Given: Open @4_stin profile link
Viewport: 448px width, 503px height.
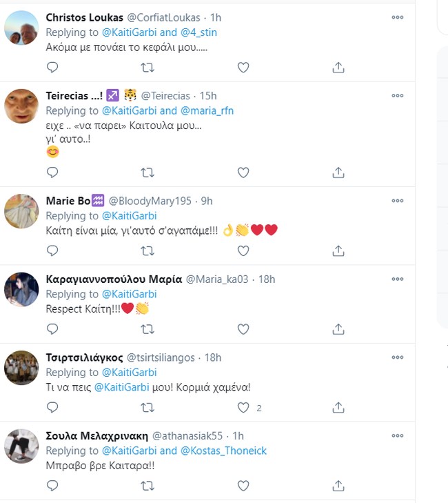Looking at the screenshot, I should pyautogui.click(x=200, y=32).
